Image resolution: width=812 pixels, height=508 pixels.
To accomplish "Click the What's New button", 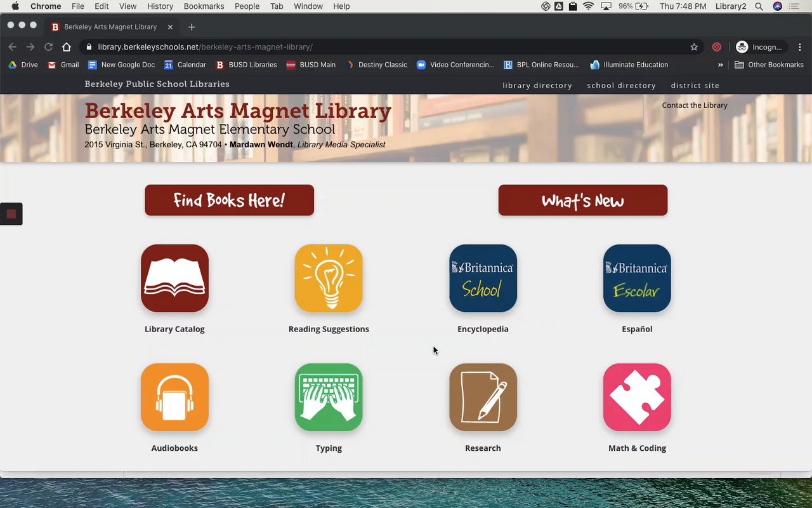I will [x=582, y=200].
